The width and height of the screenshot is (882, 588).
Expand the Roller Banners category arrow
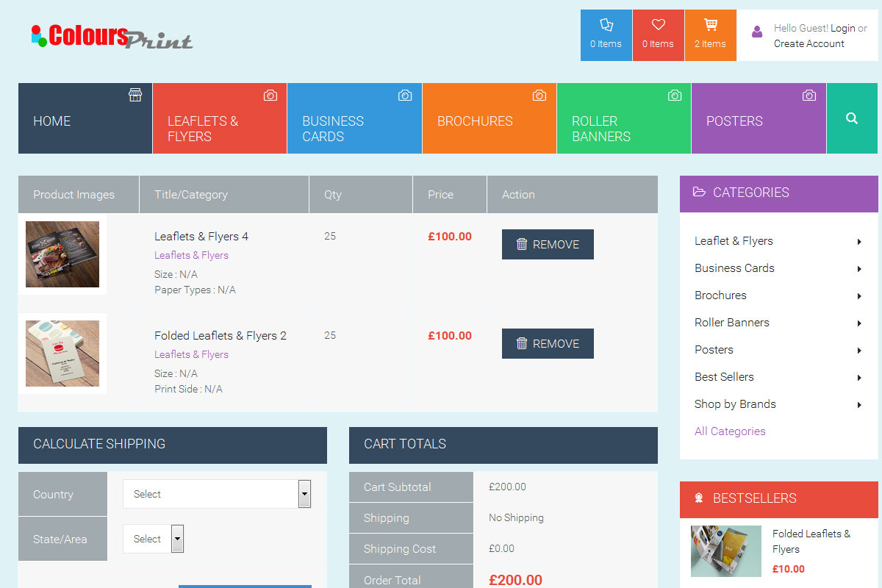coord(859,323)
